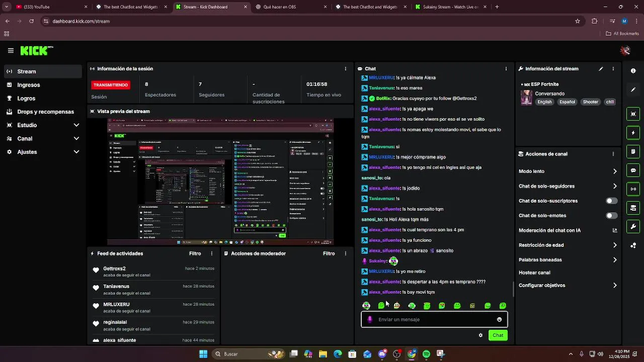
Task: Open Spotify from the taskbar
Action: coord(426,354)
